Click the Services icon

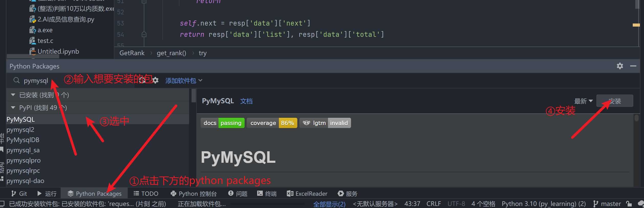pos(341,193)
